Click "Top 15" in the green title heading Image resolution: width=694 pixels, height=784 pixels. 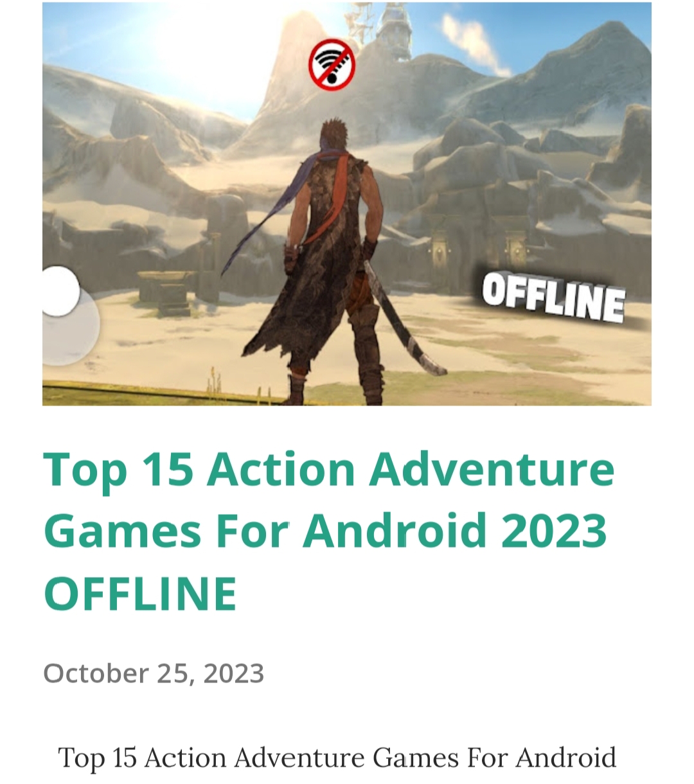point(118,470)
